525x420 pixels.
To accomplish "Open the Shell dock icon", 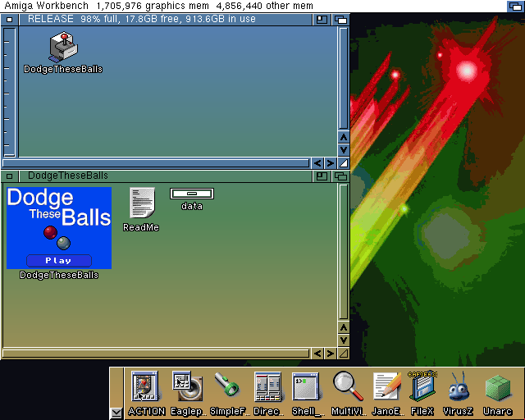I will coord(305,386).
